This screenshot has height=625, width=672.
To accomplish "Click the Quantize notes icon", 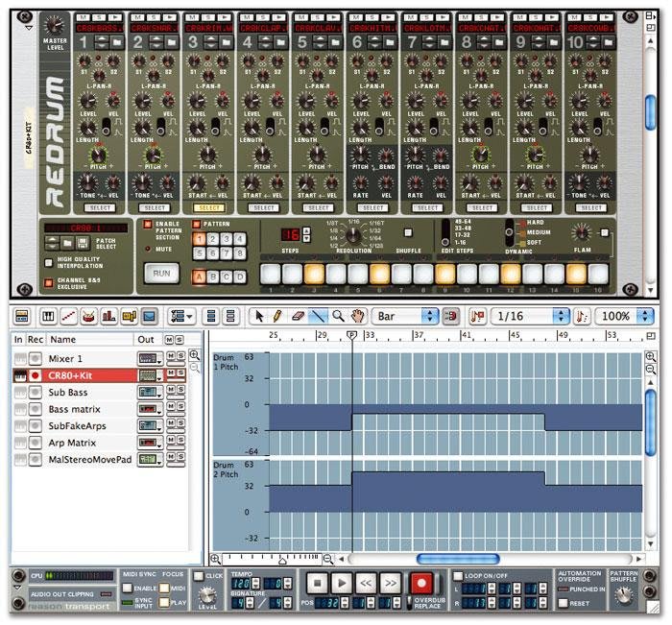I will (478, 315).
